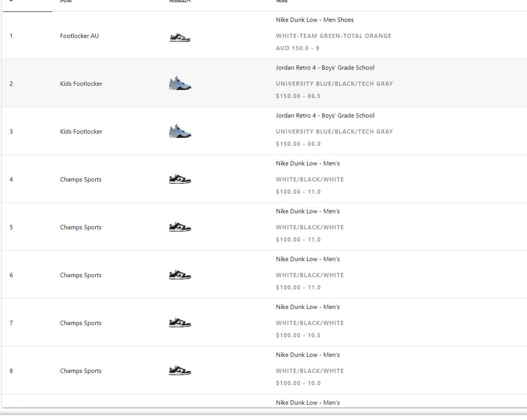527x420 pixels.
Task: Click WHITE/BLACK/WHITE colorway in row 5
Action: tap(310, 228)
